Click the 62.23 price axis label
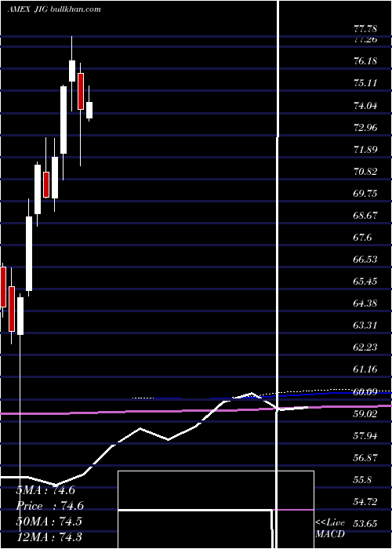The width and height of the screenshot is (392, 549). [x=366, y=347]
